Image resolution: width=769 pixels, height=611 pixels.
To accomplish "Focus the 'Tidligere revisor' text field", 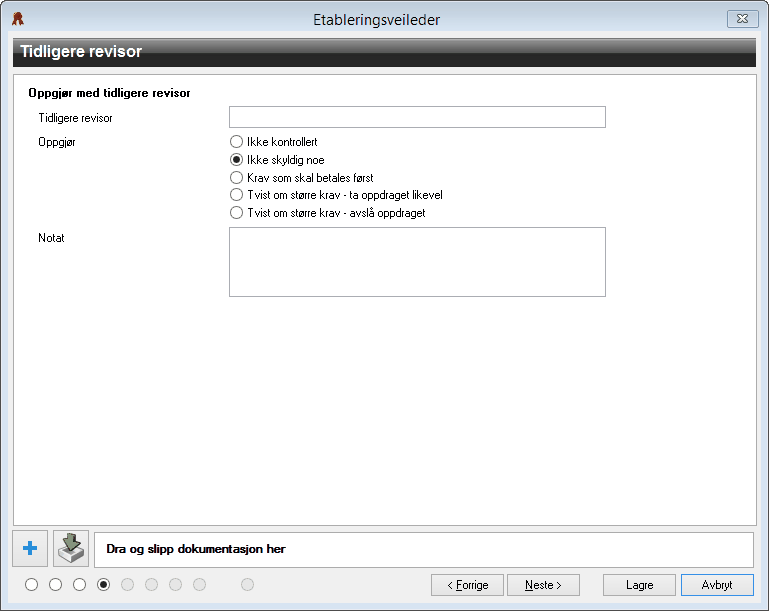I will pyautogui.click(x=417, y=117).
